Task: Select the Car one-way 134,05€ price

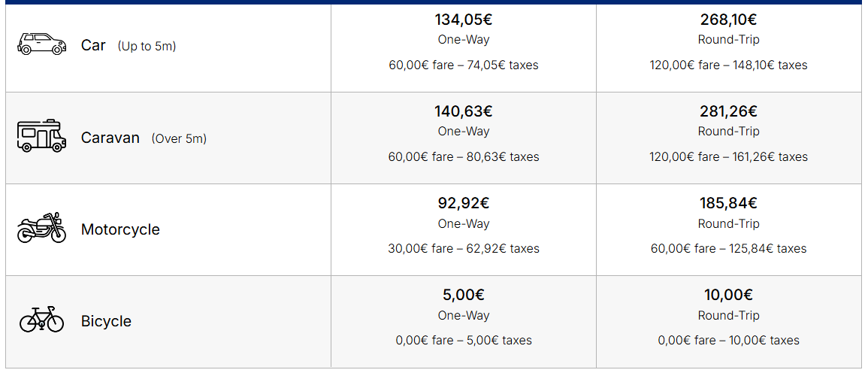Action: [x=464, y=20]
